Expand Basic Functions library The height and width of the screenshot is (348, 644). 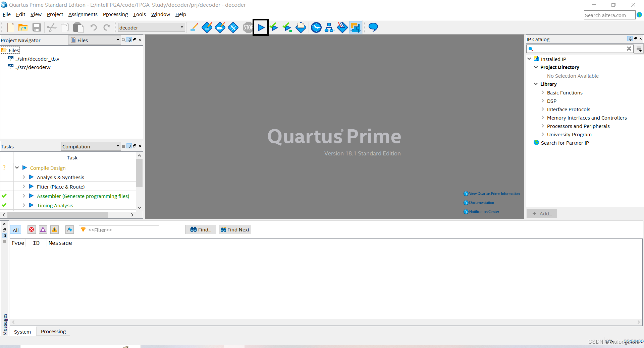click(x=542, y=92)
